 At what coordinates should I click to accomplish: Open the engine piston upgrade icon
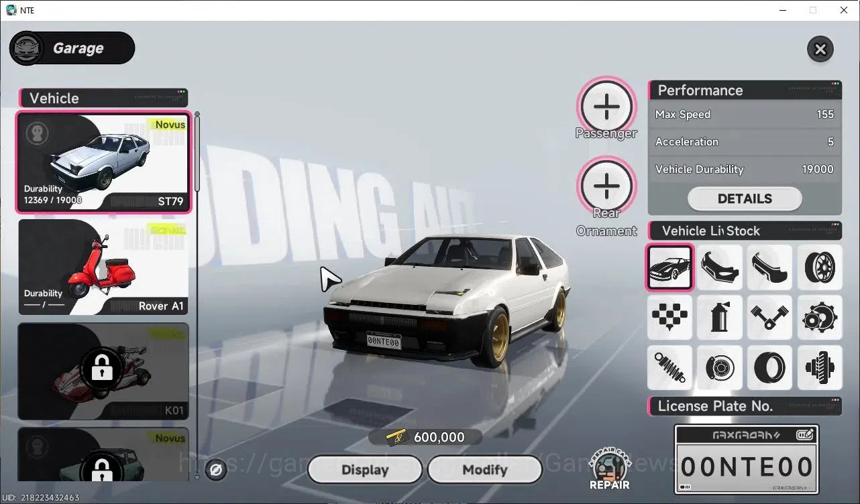(769, 317)
